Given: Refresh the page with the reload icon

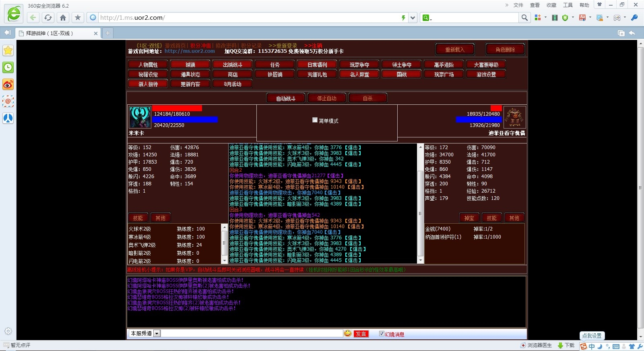Looking at the screenshot, I should [48, 18].
